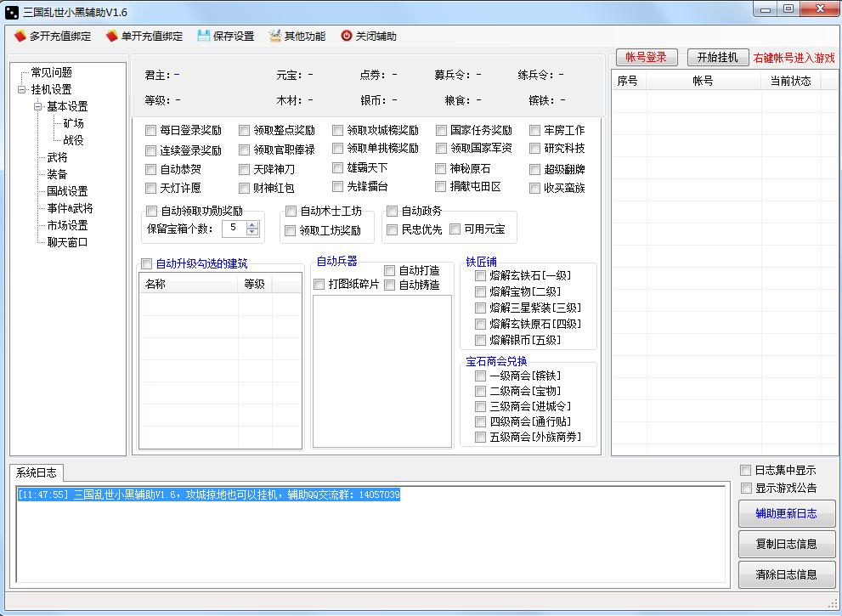The height and width of the screenshot is (616, 842).
Task: Click the 关闭辅助 power icon
Action: click(347, 37)
